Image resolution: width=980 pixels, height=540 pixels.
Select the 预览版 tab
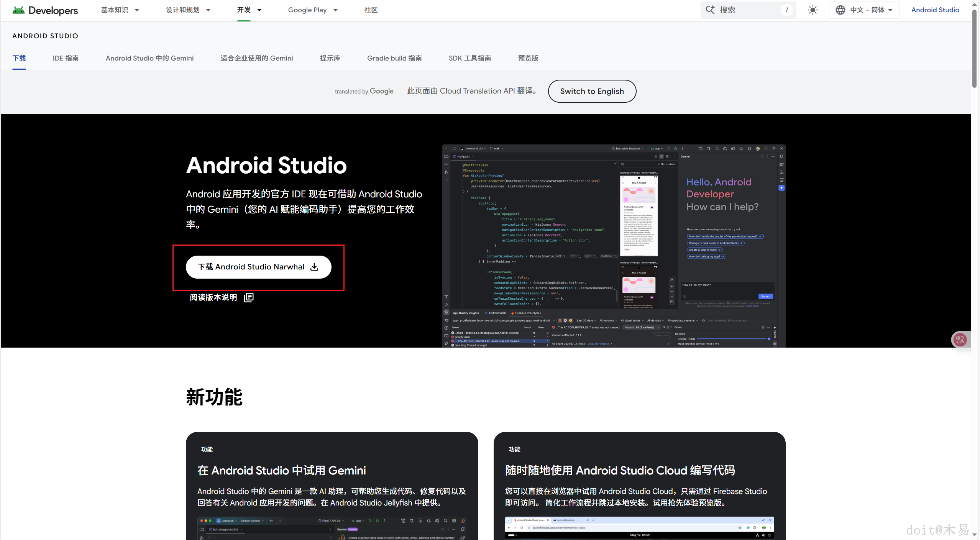(x=528, y=58)
